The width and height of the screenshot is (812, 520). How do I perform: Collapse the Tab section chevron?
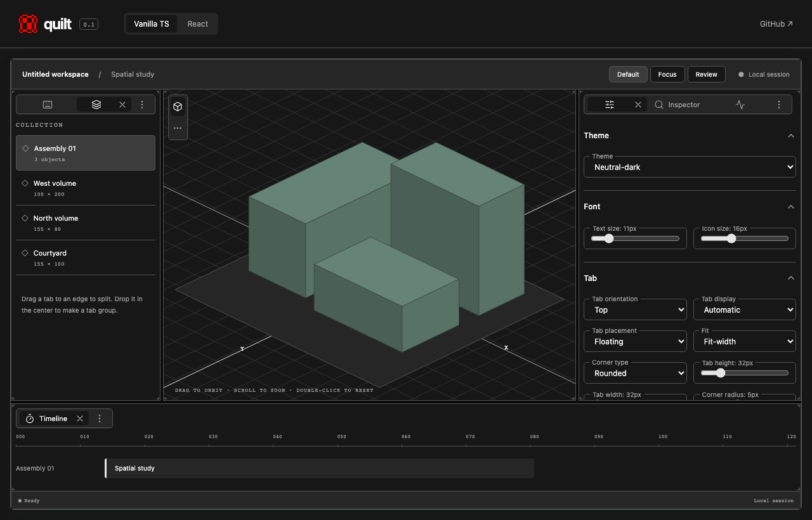(x=790, y=278)
